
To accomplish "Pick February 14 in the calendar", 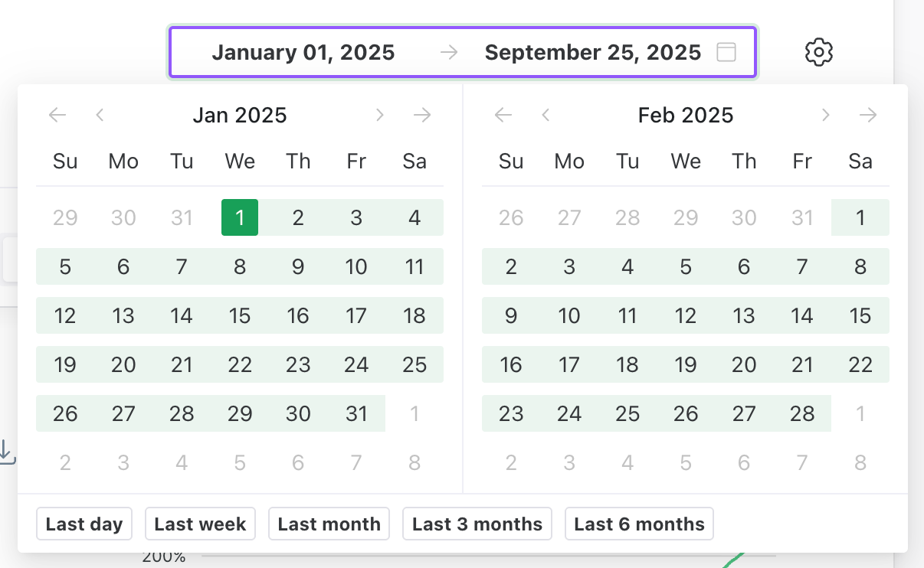I will point(802,316).
